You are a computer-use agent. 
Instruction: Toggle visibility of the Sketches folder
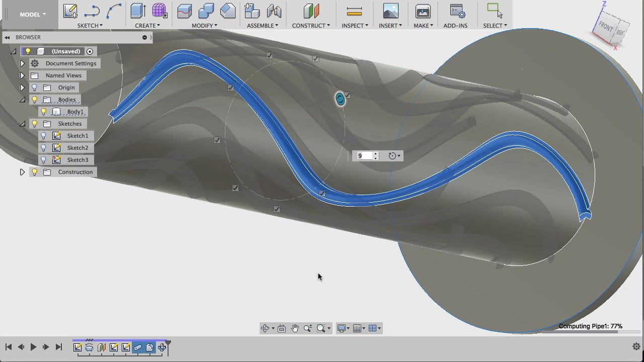pyautogui.click(x=35, y=124)
